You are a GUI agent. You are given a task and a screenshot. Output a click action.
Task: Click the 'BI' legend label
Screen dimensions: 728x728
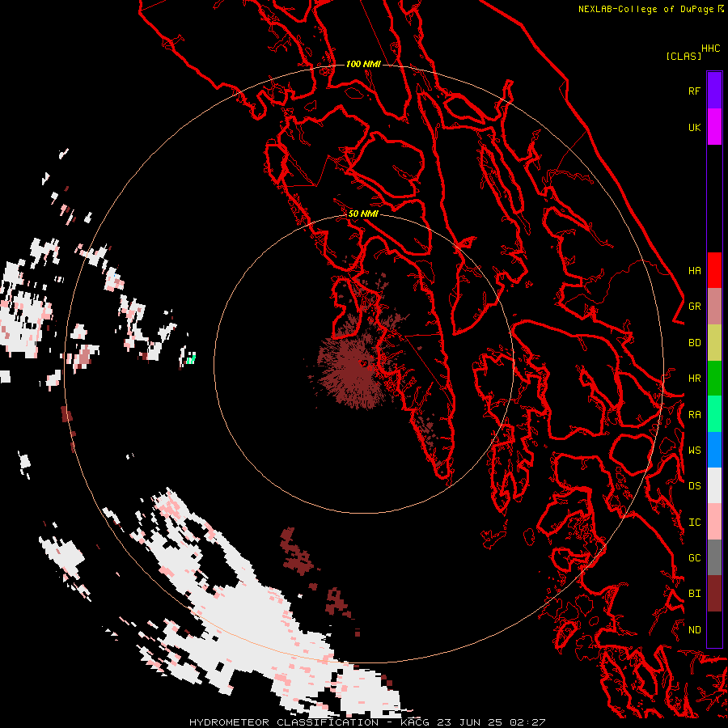[x=694, y=594]
